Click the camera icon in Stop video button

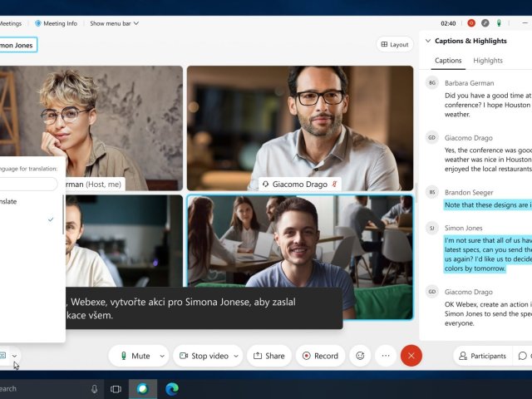click(x=184, y=356)
